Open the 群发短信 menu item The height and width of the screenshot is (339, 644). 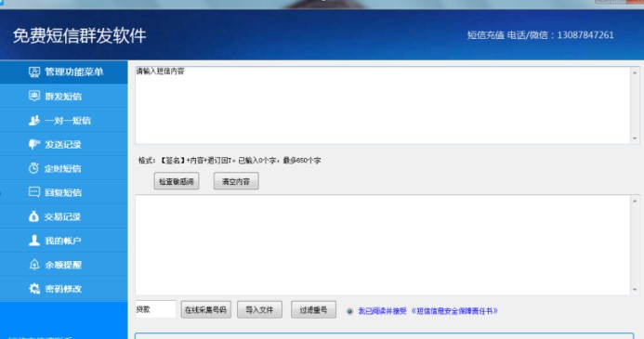click(64, 96)
